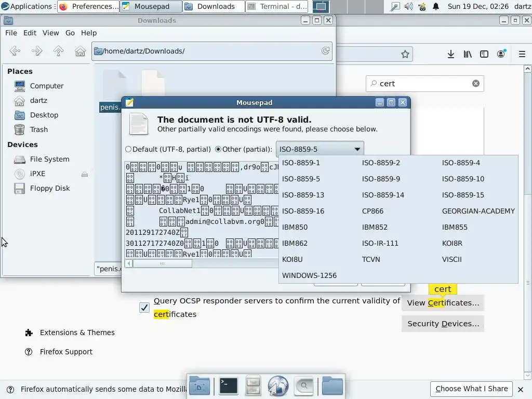This screenshot has height=399, width=532.
Task: Choose KOI8R encoding
Action: coord(452,243)
